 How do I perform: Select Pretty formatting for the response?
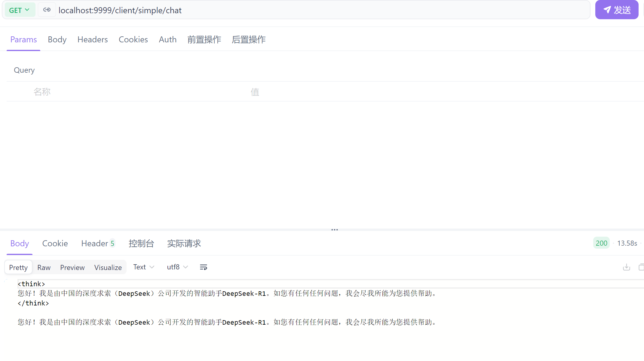pos(18,267)
